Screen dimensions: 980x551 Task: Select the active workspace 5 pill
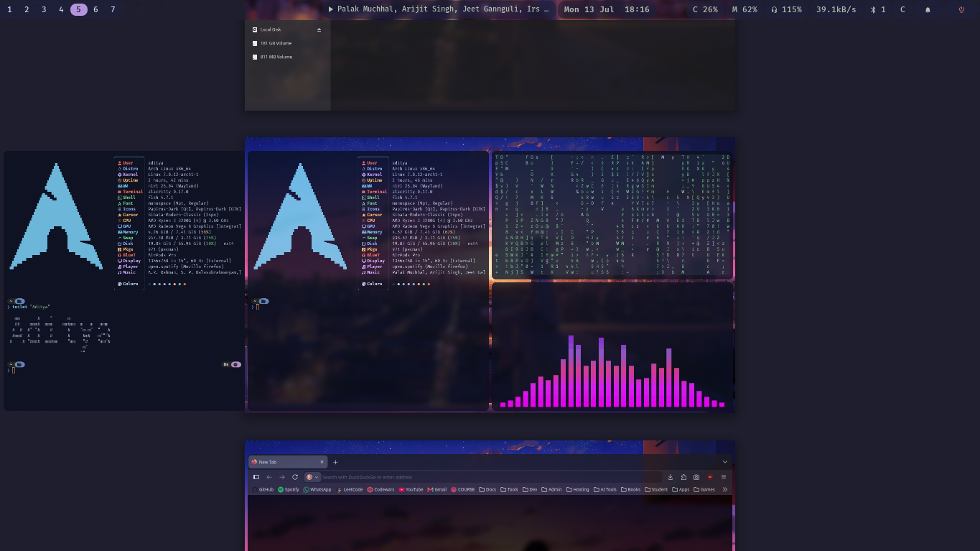click(x=79, y=9)
